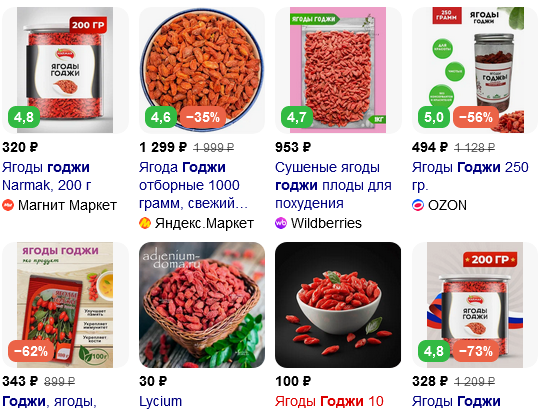This screenshot has width=539, height=409.
Task: Click the blue plate of goji berries thumbnail
Action: (202, 70)
